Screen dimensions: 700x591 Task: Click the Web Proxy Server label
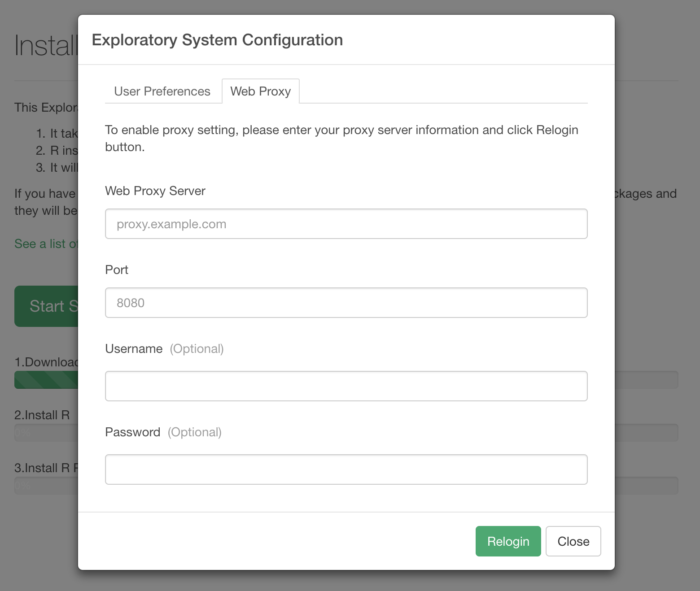155,191
